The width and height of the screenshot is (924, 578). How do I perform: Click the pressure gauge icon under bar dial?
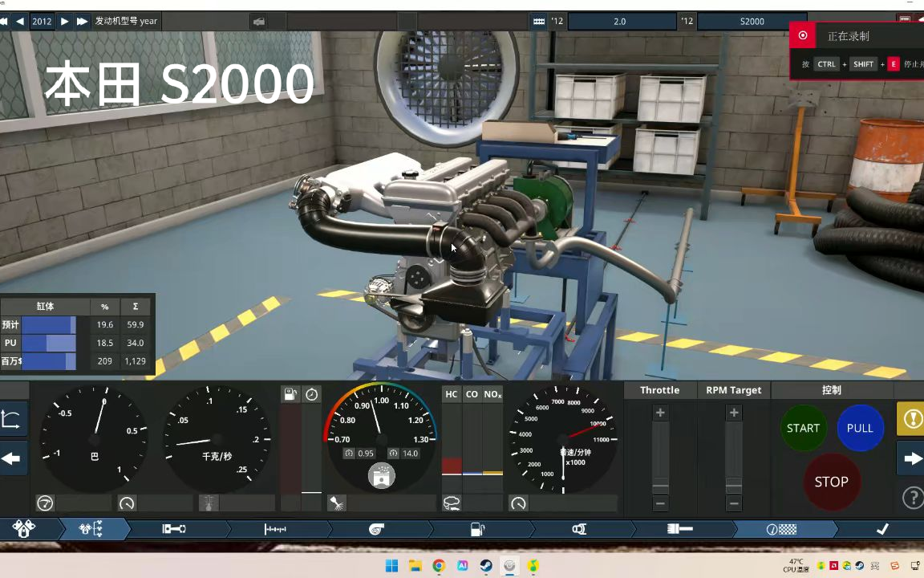pyautogui.click(x=45, y=503)
